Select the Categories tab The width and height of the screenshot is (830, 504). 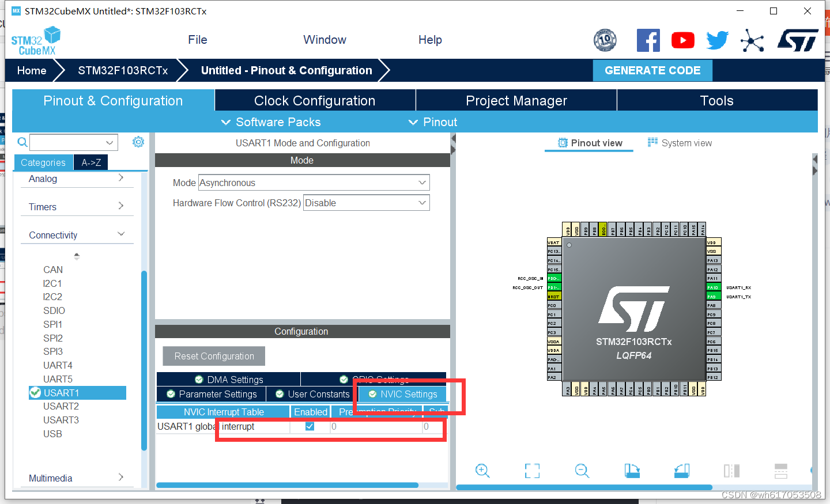[43, 162]
